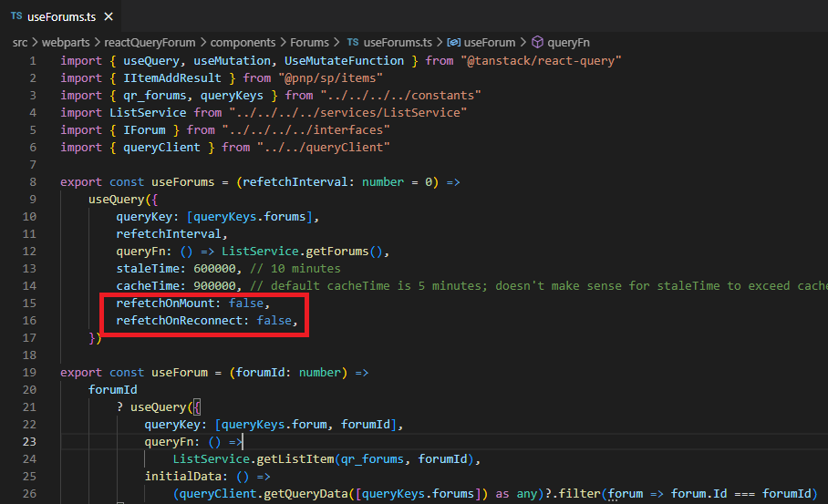Image resolution: width=828 pixels, height=504 pixels.
Task: Click the TS icon in the breadcrumb bar
Action: pyautogui.click(x=353, y=42)
